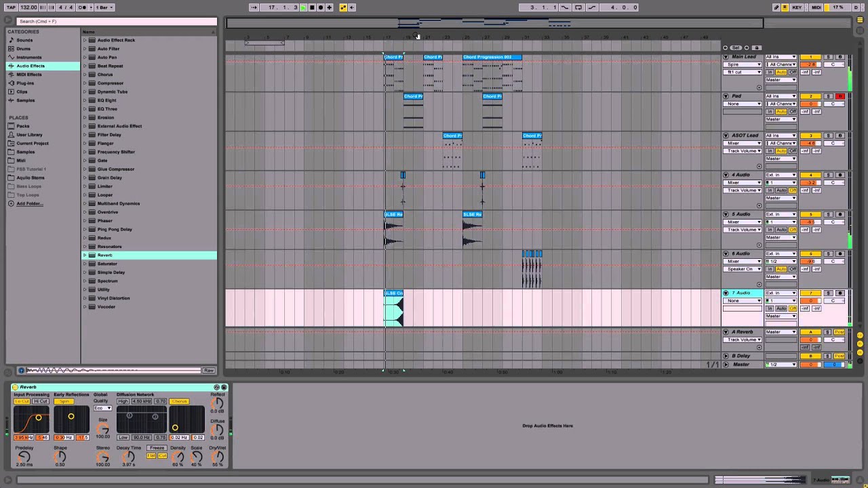Click the Reverb Decay Time knob
Viewport: 868px width, 488px height.
click(129, 457)
